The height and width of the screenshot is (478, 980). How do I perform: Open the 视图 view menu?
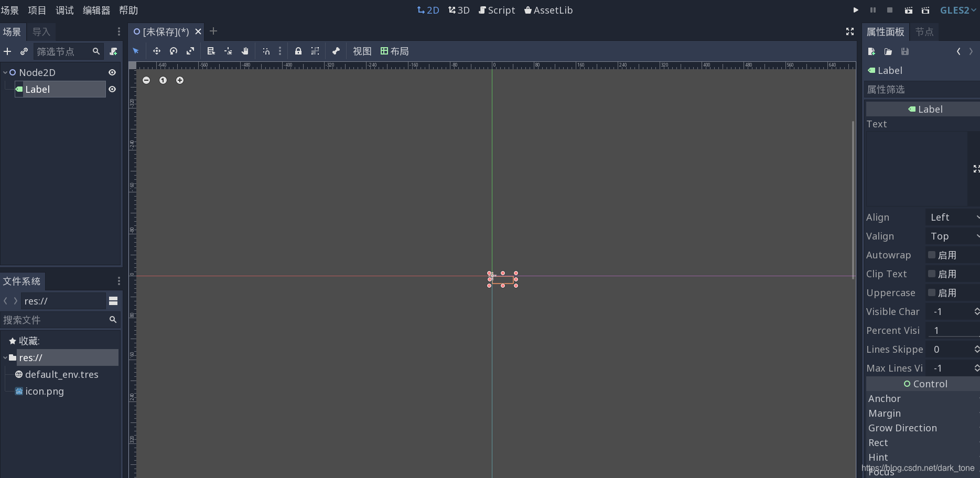pyautogui.click(x=362, y=51)
